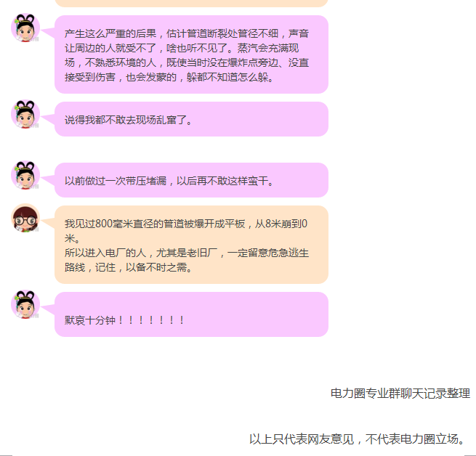
Task: Click exclamation marks after 默哀十分钟
Action: tap(151, 320)
